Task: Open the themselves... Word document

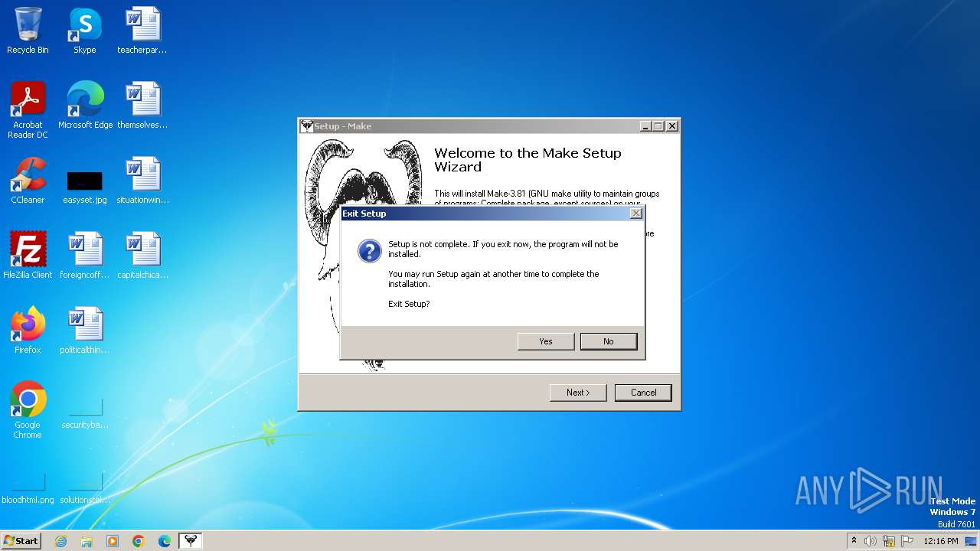Action: [142, 106]
